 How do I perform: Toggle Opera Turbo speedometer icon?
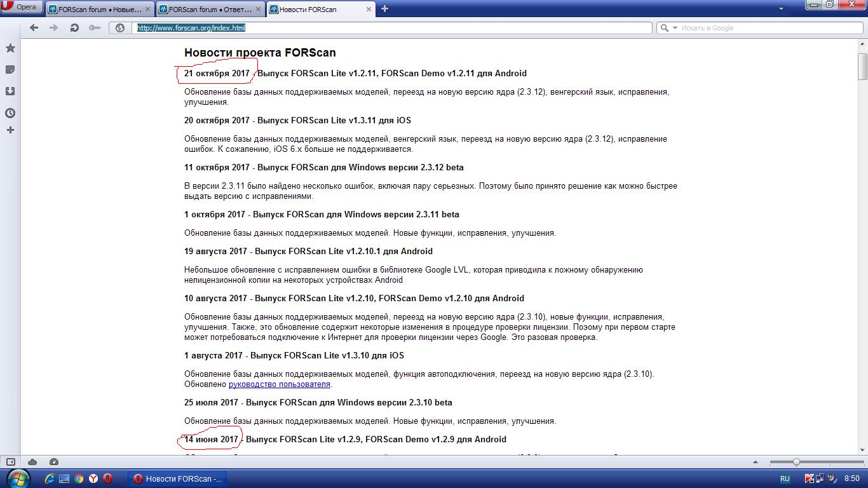click(x=54, y=462)
